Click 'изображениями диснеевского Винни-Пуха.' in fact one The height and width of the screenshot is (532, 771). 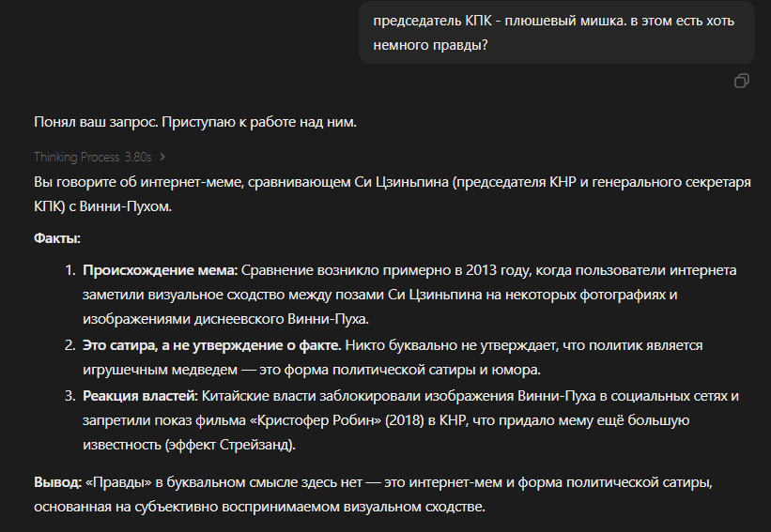coord(225,319)
